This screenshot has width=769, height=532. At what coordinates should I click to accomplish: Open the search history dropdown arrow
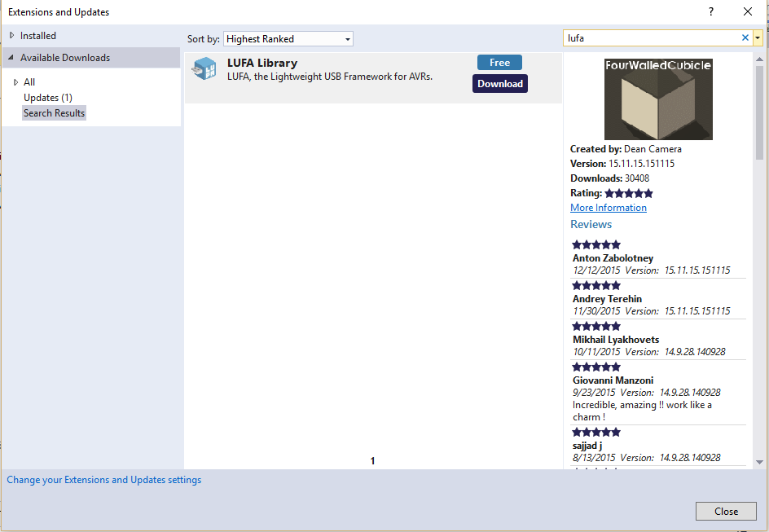758,37
